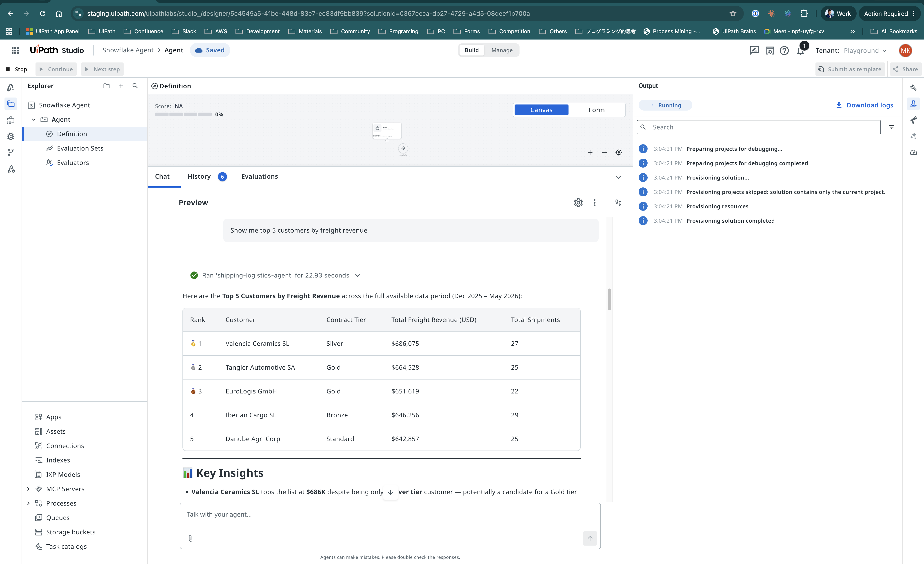The height and width of the screenshot is (564, 924).
Task: Add a new item in Explorer
Action: point(121,86)
